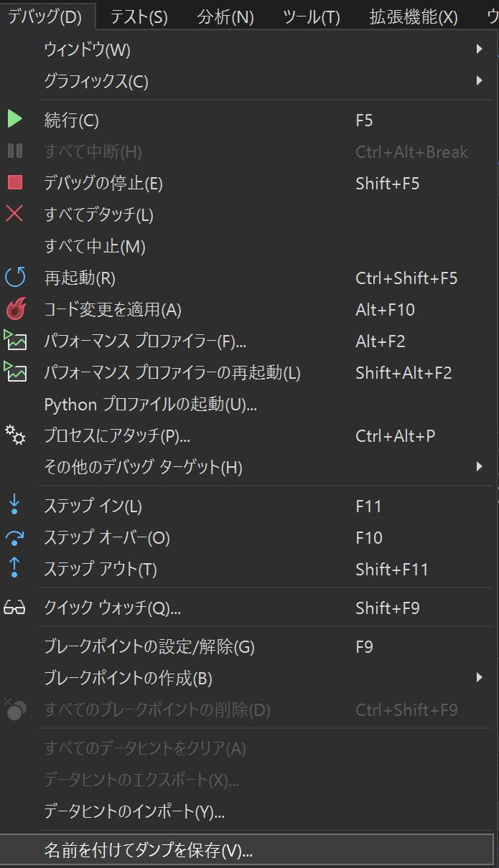
Task: Open the 拡張機能(X) menu
Action: point(414,16)
